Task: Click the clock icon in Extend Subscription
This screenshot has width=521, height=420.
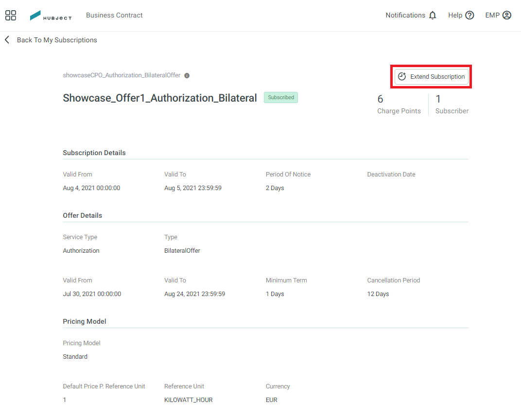Action: coord(402,76)
